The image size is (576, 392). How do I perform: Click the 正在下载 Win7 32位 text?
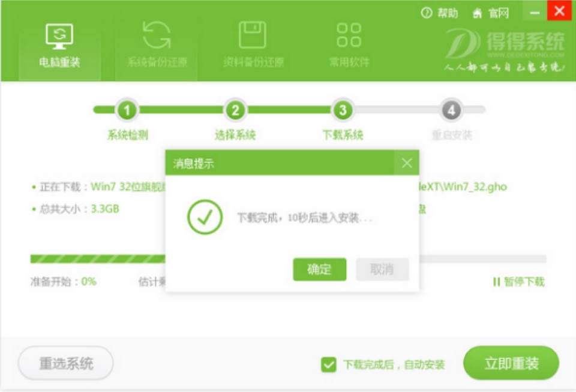[x=103, y=187]
